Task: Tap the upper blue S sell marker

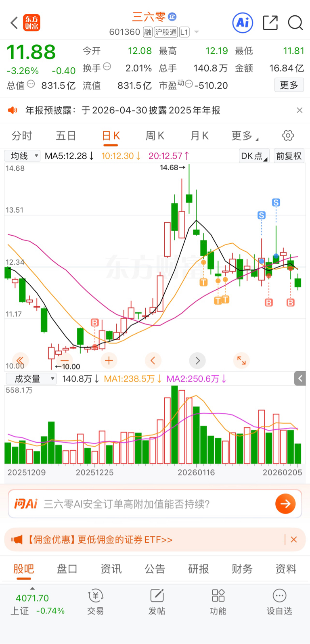Action: (x=276, y=202)
